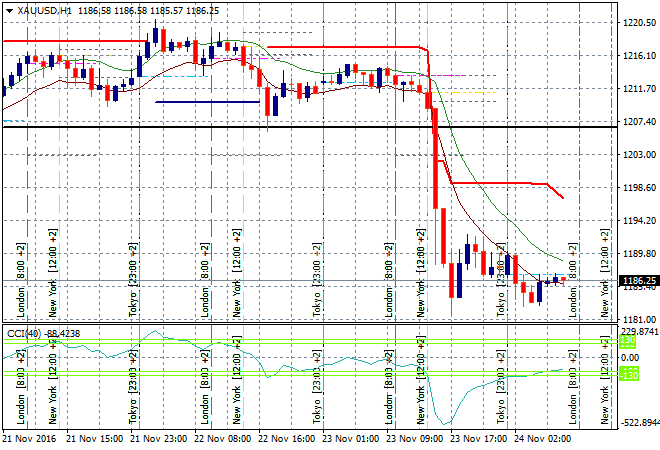Viewport: 660px width, 450px height.
Task: Click the -522.8994 CCI scale value
Action: (640, 423)
